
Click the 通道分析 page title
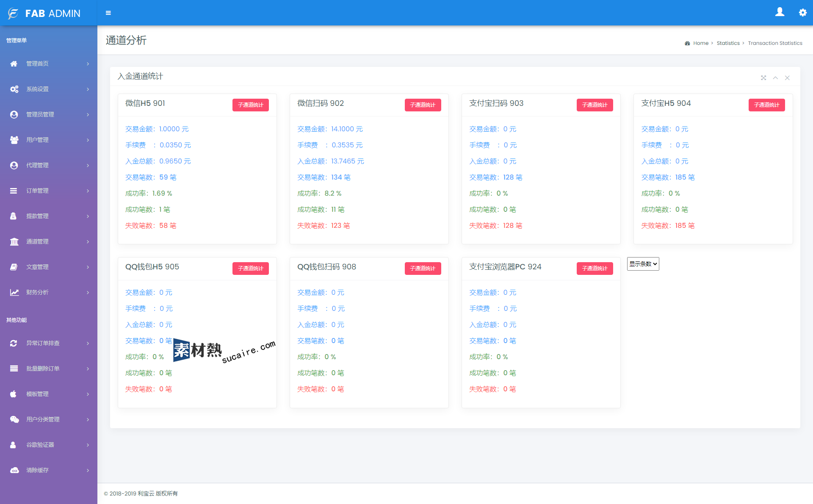[x=126, y=40]
